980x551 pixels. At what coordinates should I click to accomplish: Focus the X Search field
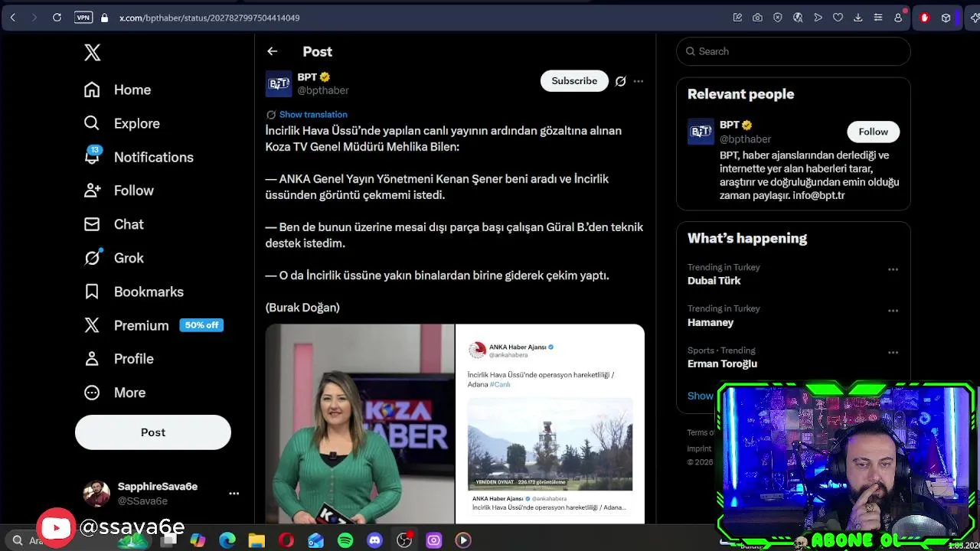coord(793,51)
